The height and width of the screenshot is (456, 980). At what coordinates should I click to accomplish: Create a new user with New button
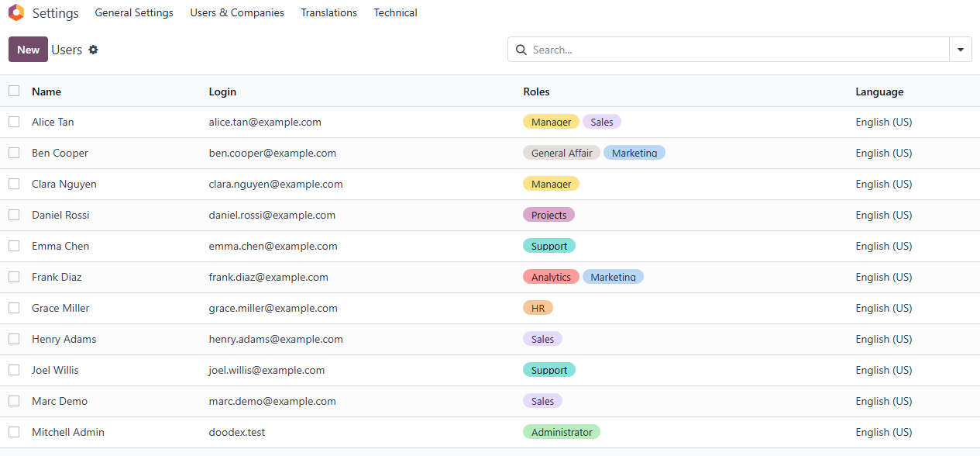coord(28,50)
